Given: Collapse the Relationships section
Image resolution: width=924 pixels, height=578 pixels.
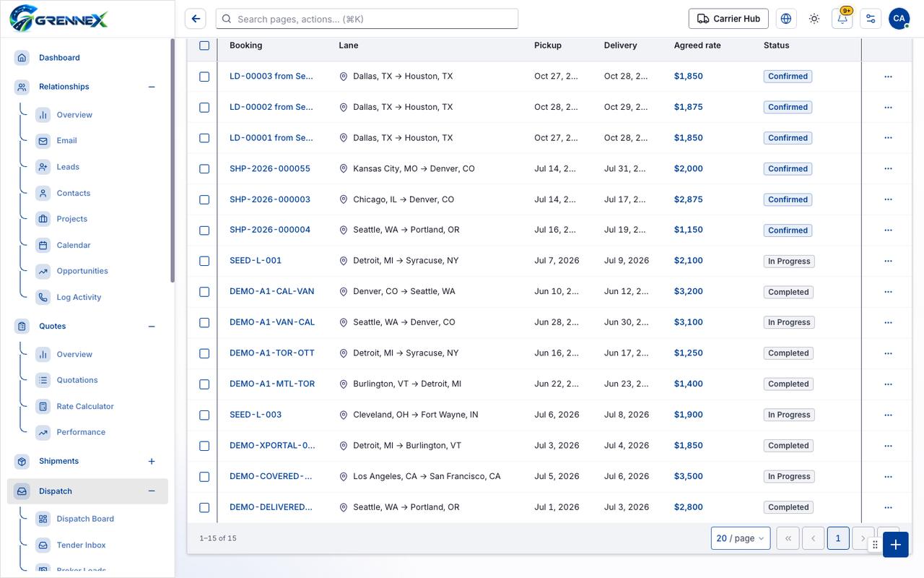Looking at the screenshot, I should (x=152, y=87).
